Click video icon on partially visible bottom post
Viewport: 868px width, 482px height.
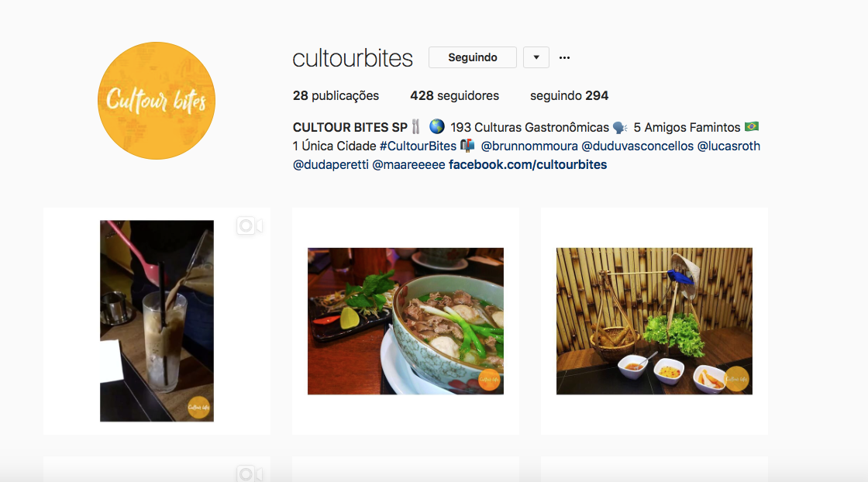[250, 473]
